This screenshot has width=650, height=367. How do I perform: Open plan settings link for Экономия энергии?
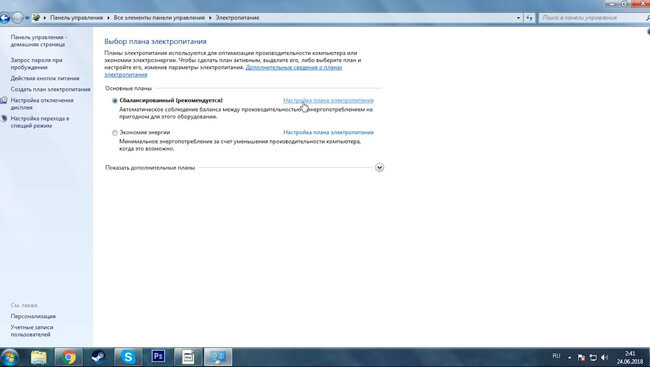pos(328,132)
